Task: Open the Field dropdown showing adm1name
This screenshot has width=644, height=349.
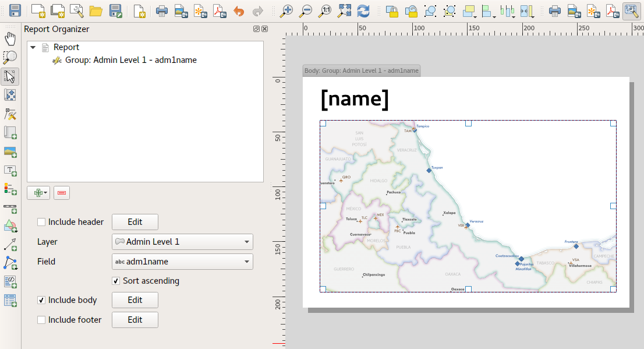Action: [x=182, y=262]
